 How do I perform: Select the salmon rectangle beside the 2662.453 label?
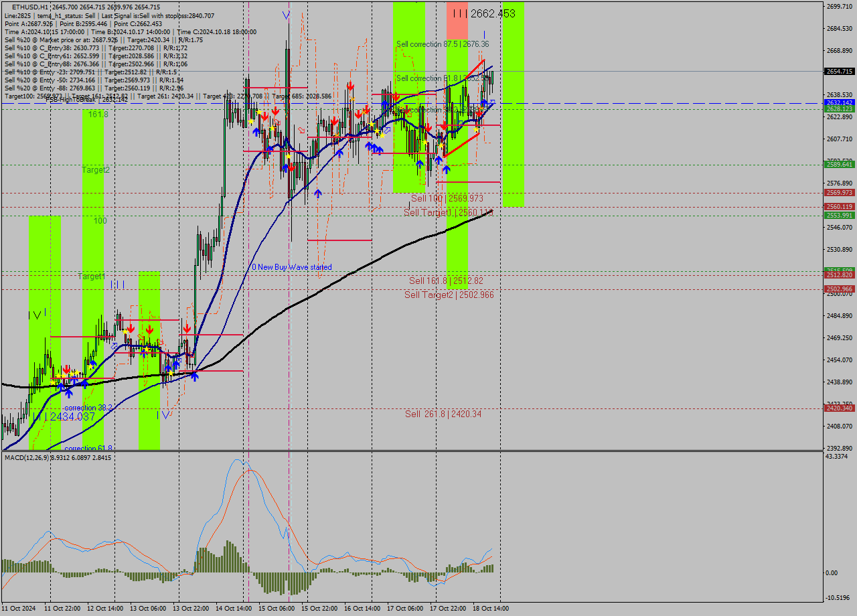coord(457,21)
